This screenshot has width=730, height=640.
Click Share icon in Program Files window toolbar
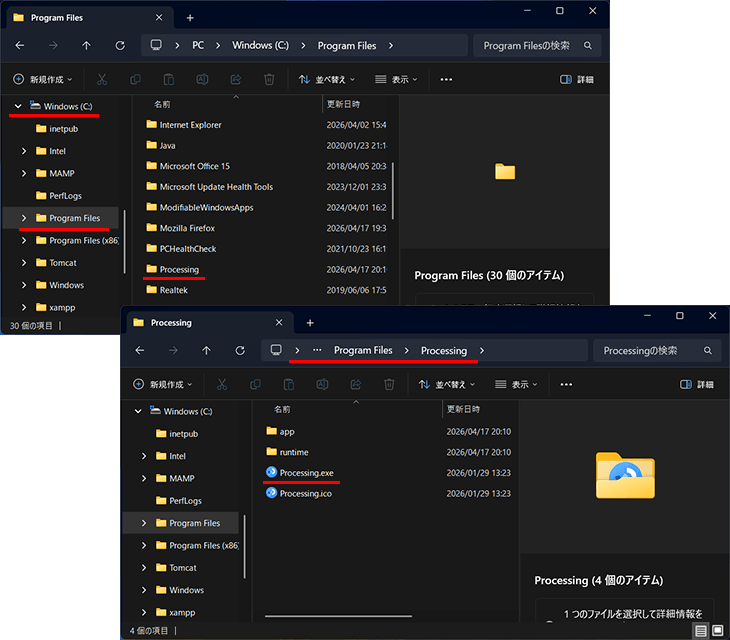point(236,80)
